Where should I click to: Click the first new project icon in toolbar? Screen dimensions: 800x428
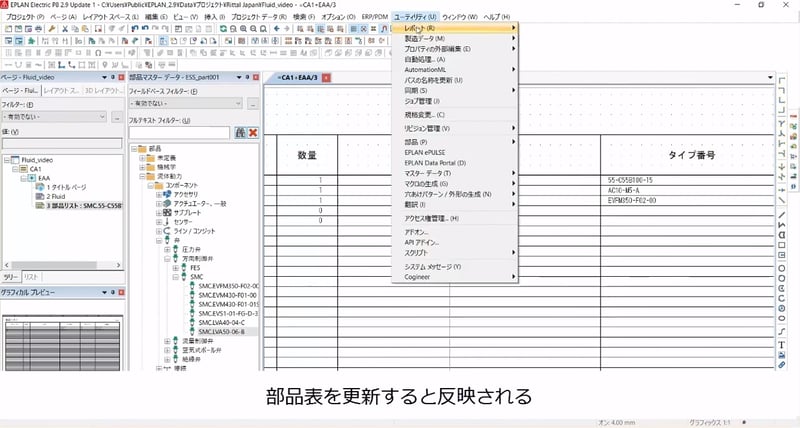(x=8, y=29)
